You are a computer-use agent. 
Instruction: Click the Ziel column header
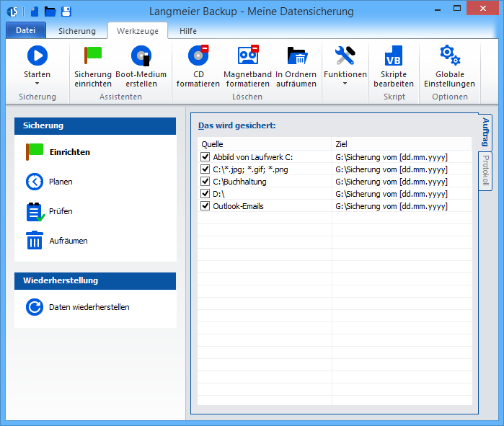pyautogui.click(x=402, y=144)
